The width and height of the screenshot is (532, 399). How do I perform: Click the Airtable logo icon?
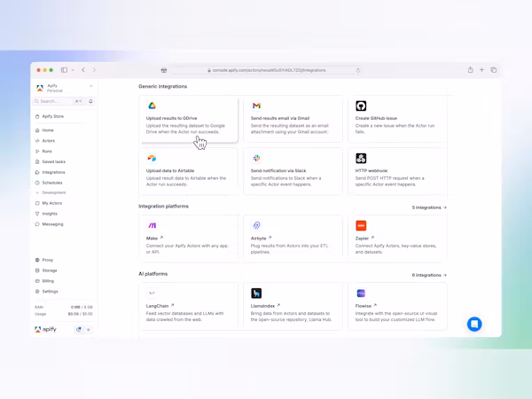coord(152,159)
